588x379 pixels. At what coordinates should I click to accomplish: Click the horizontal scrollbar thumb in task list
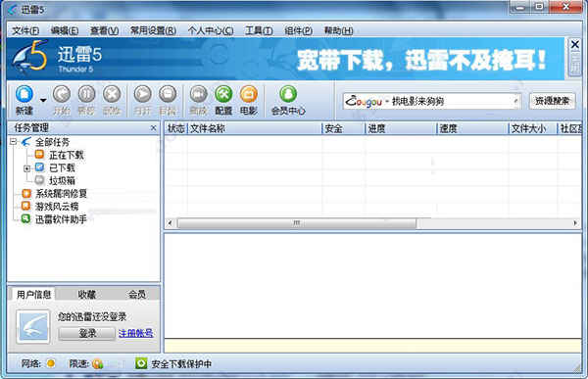[297, 223]
